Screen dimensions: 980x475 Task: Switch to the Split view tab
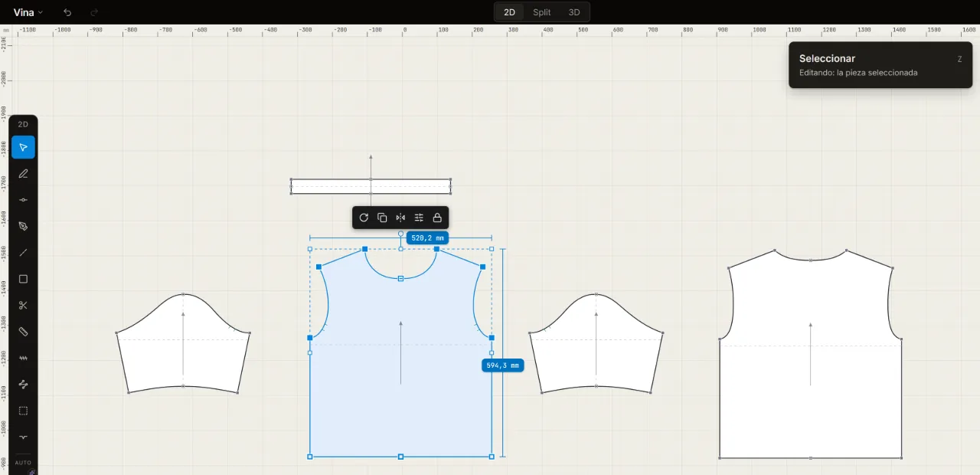[x=542, y=12]
